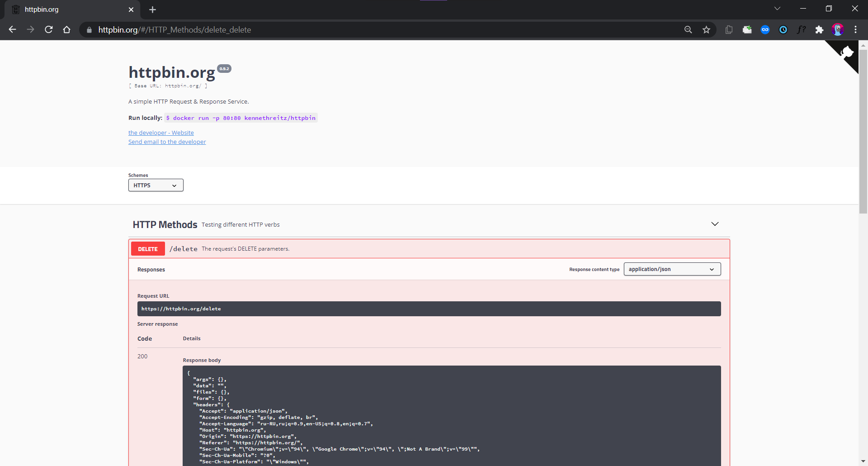
Task: Open the browser home page
Action: click(67, 29)
